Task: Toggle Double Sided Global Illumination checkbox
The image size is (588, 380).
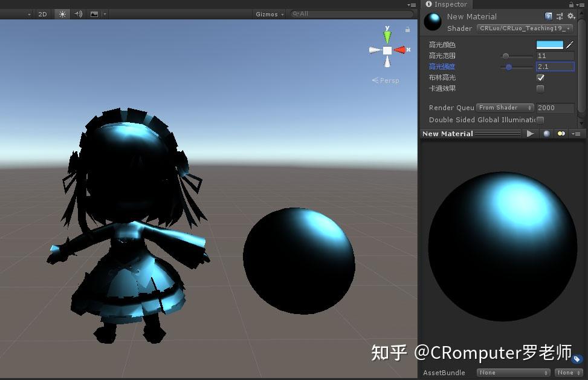Action: (x=540, y=120)
